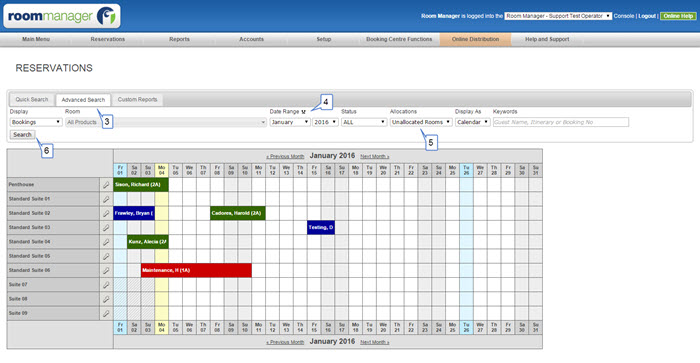Open the Unallocated Rooms allocations dropdown
This screenshot has width=700, height=363.
coord(421,122)
